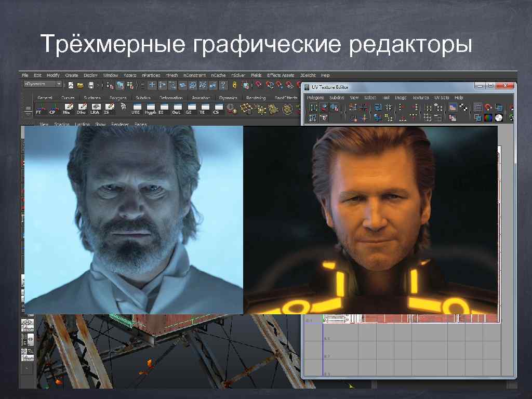Image resolution: width=532 pixels, height=399 pixels.
Task: Select by hierarchy mode icon
Action: pyautogui.click(x=110, y=85)
